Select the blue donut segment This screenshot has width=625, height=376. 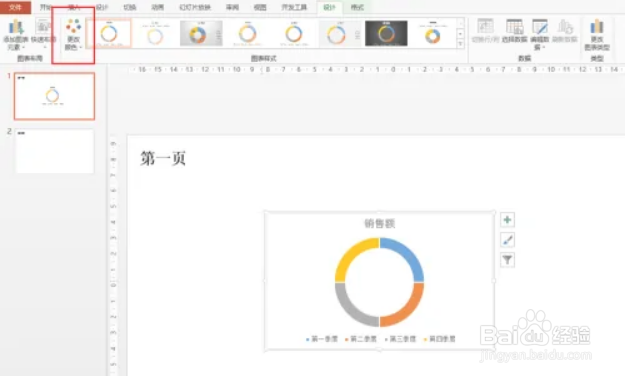(x=406, y=255)
